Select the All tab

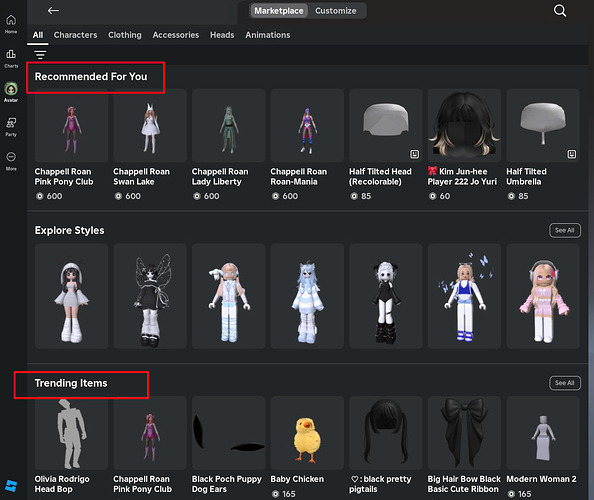(x=38, y=35)
